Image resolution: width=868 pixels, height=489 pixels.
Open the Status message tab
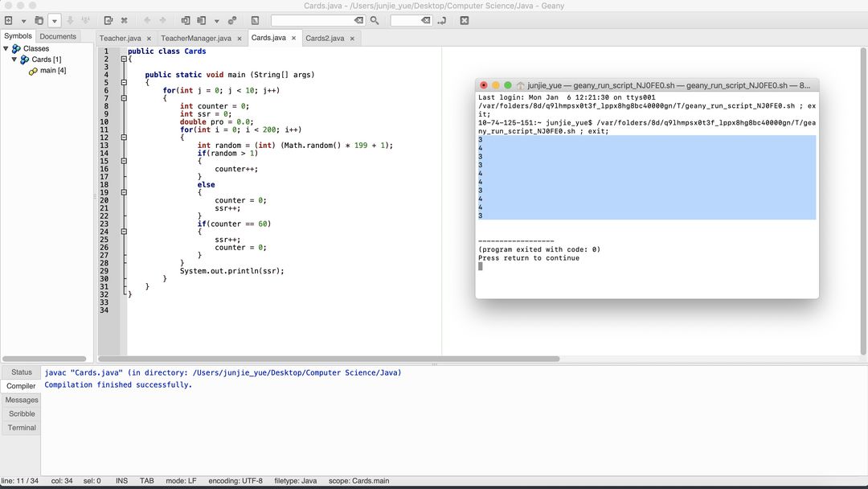(21, 372)
